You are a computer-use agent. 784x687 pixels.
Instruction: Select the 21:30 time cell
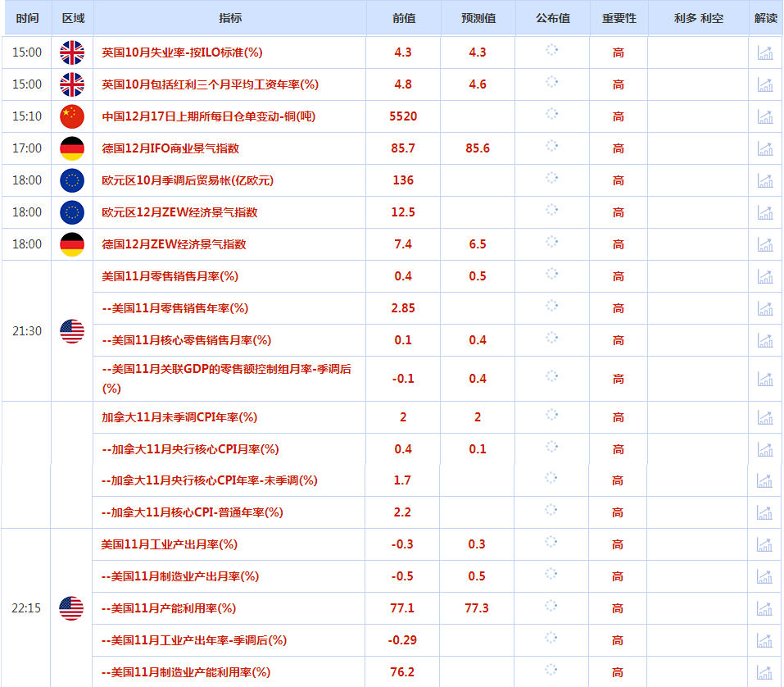point(27,331)
